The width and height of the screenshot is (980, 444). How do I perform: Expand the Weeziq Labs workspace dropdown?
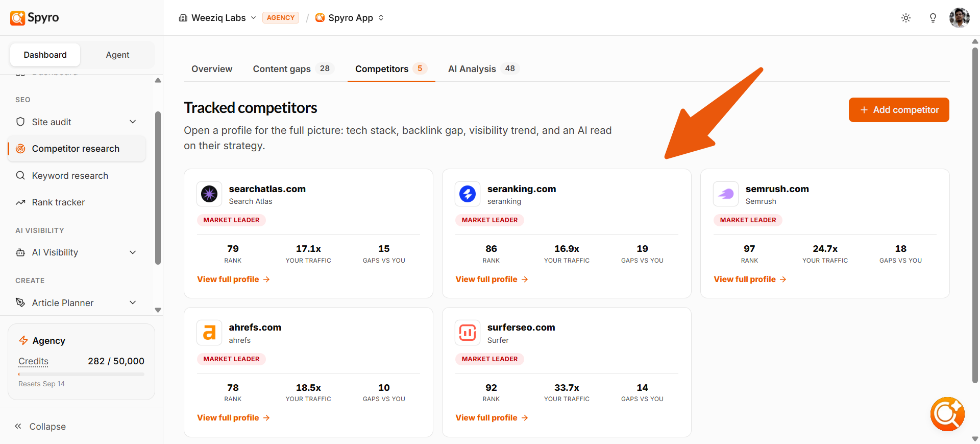[x=253, y=18]
